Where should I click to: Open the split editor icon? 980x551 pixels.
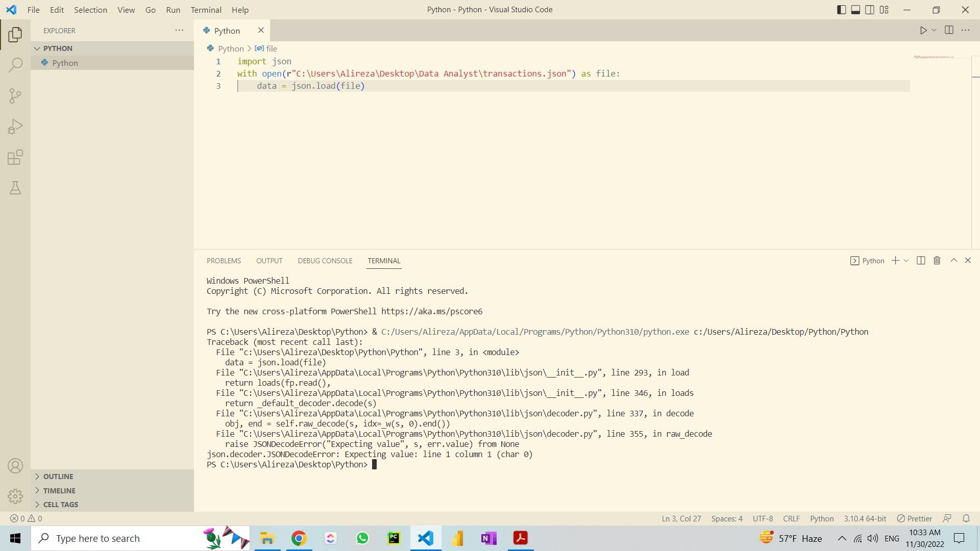(x=949, y=30)
